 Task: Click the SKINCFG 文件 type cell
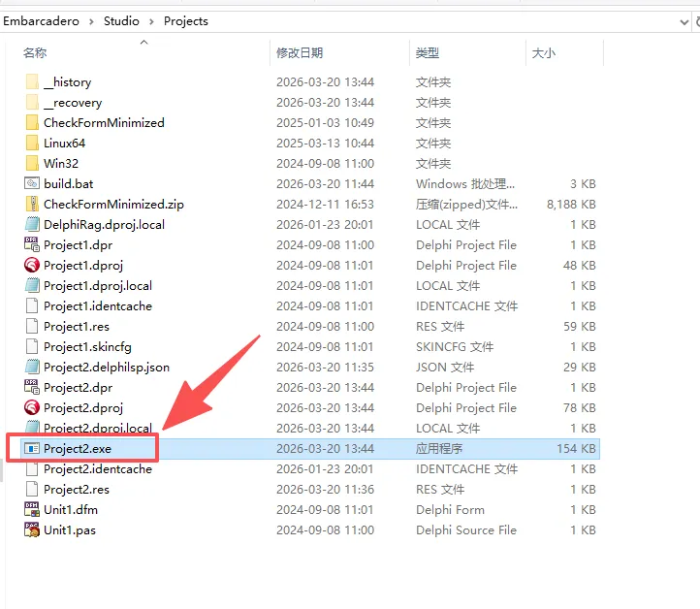click(x=455, y=347)
